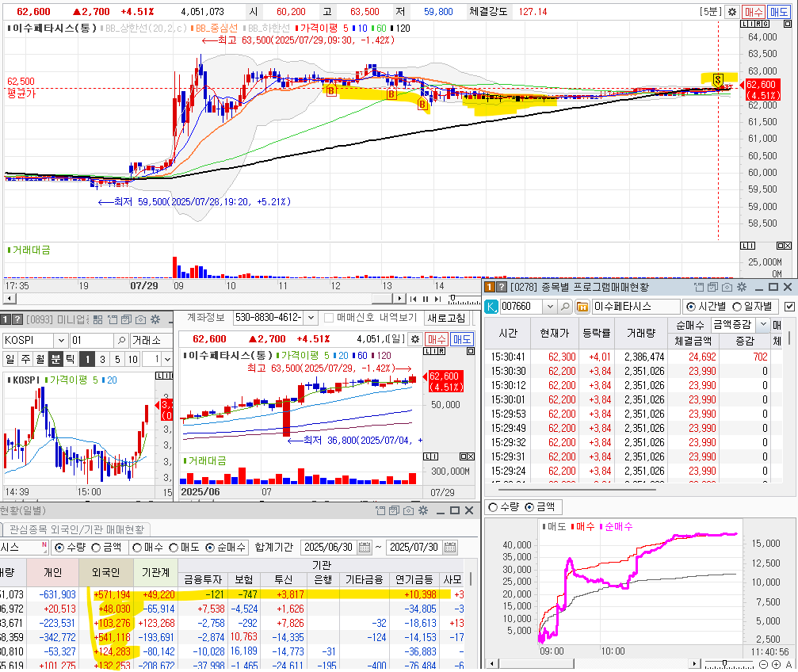The width and height of the screenshot is (798, 672).
Task: Click 매도 button on daily chart
Action: tap(461, 339)
